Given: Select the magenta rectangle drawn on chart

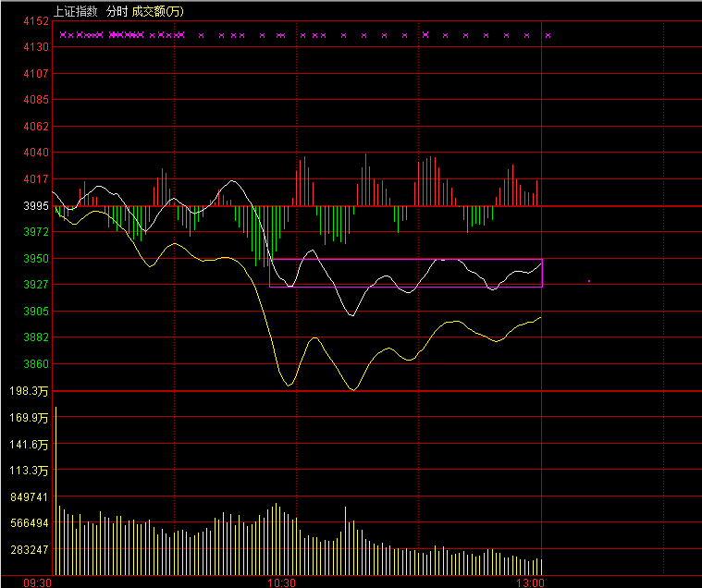Looking at the screenshot, I should point(405,260).
